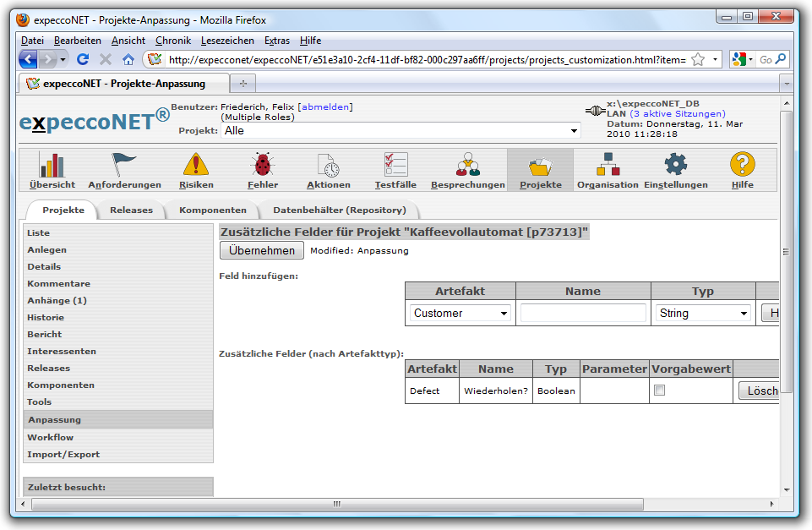Viewport: 812px width, 530px height.
Task: Open Besprechungen people icon
Action: click(x=467, y=165)
